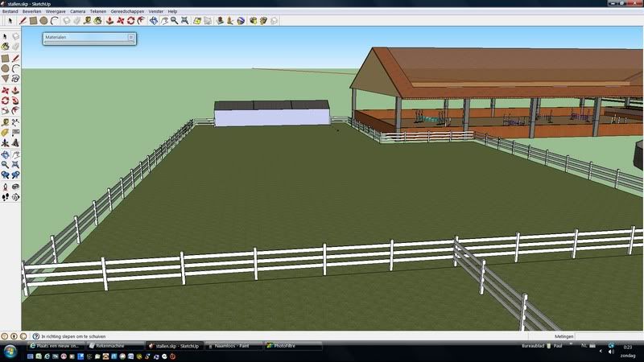Click Zoom Extents icon in top toolbar
The image size is (644, 362).
[186, 20]
